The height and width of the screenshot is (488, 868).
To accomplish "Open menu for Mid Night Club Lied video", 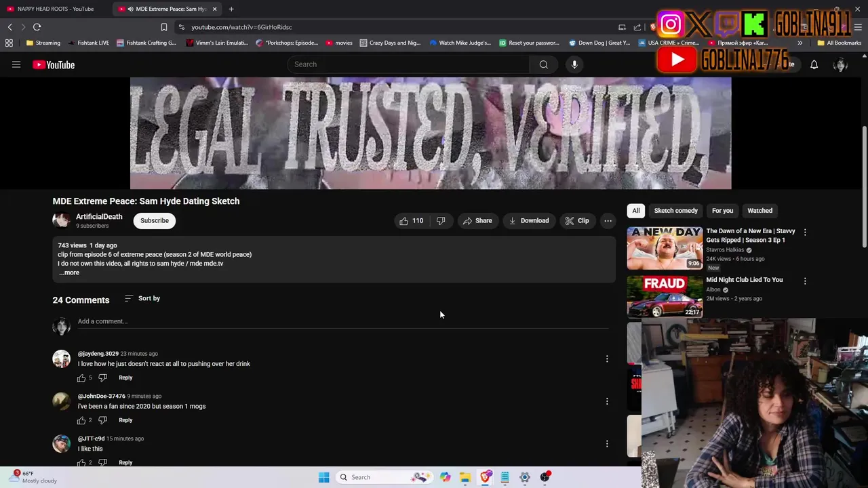I will pos(805,281).
